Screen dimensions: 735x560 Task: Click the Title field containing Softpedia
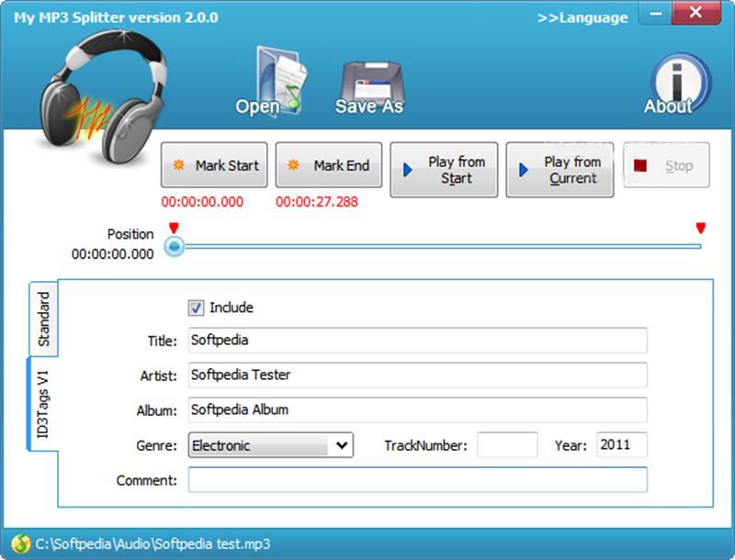click(418, 341)
